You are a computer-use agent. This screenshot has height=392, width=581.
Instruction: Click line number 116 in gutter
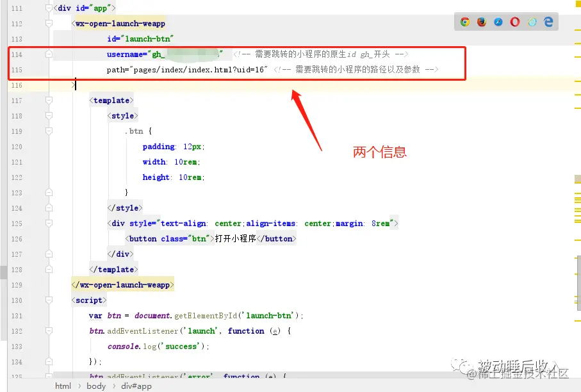tap(17, 85)
